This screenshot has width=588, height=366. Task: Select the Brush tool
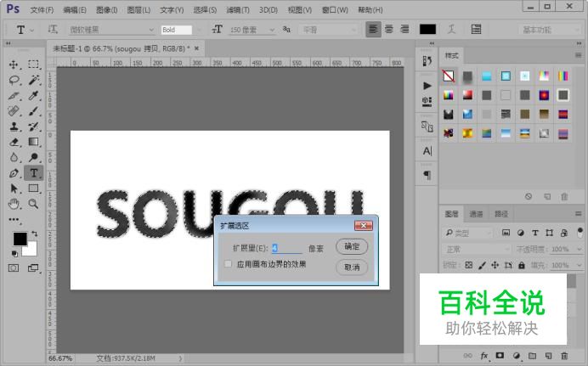click(33, 111)
